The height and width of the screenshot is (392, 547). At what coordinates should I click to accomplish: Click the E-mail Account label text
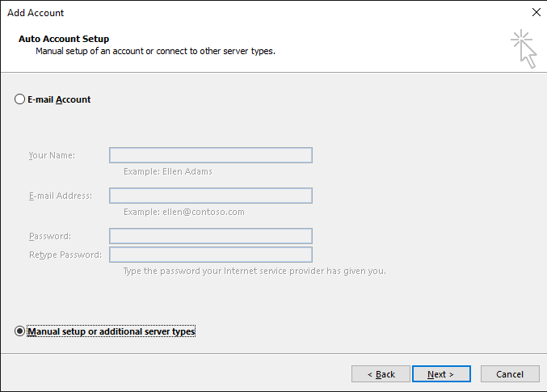click(59, 99)
